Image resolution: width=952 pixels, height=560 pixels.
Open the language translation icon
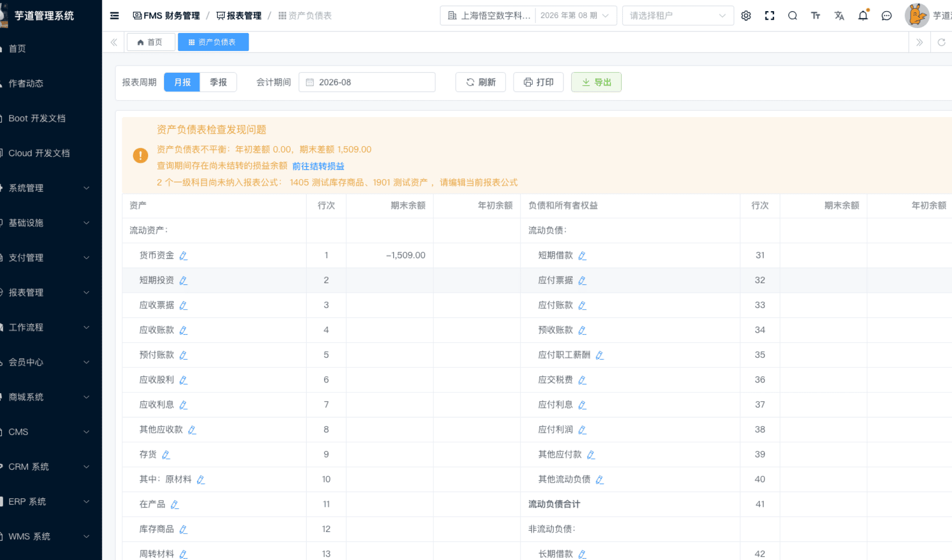pos(839,16)
